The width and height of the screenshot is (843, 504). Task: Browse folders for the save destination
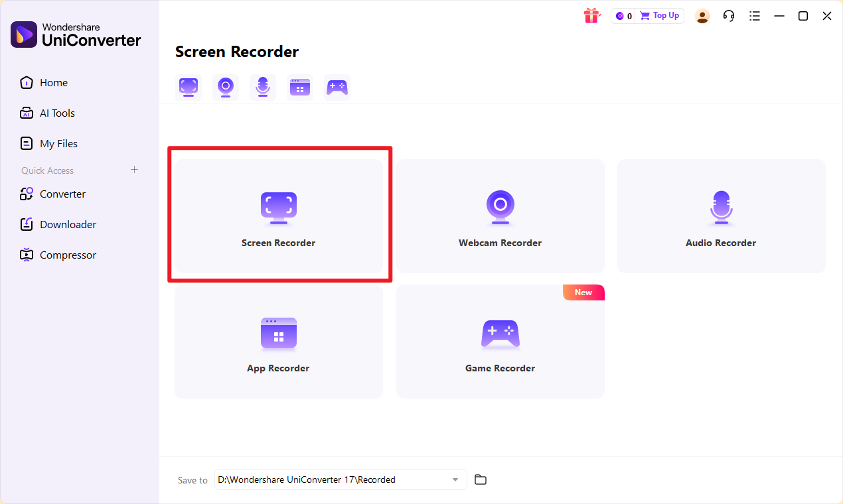481,479
